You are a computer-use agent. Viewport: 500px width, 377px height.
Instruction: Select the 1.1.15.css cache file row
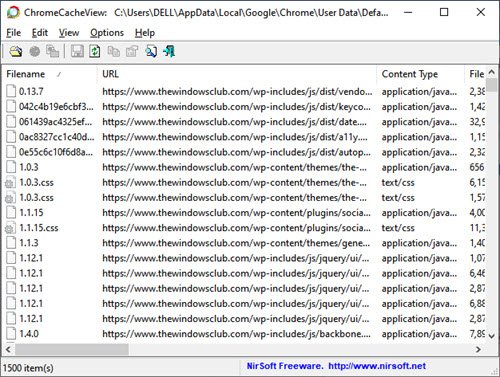[244, 228]
